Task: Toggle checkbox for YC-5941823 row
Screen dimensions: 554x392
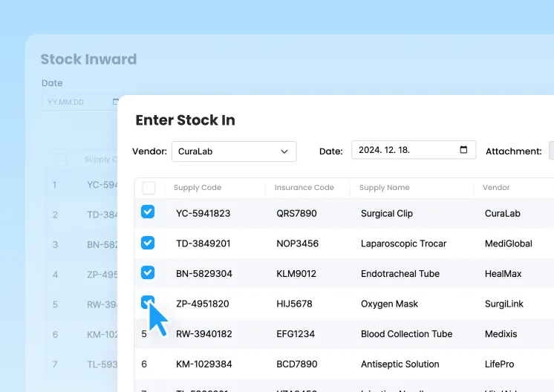Action: (x=148, y=212)
